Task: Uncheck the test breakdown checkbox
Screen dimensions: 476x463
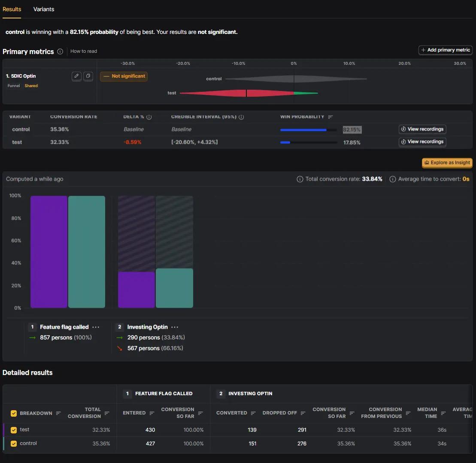Action: click(x=14, y=430)
